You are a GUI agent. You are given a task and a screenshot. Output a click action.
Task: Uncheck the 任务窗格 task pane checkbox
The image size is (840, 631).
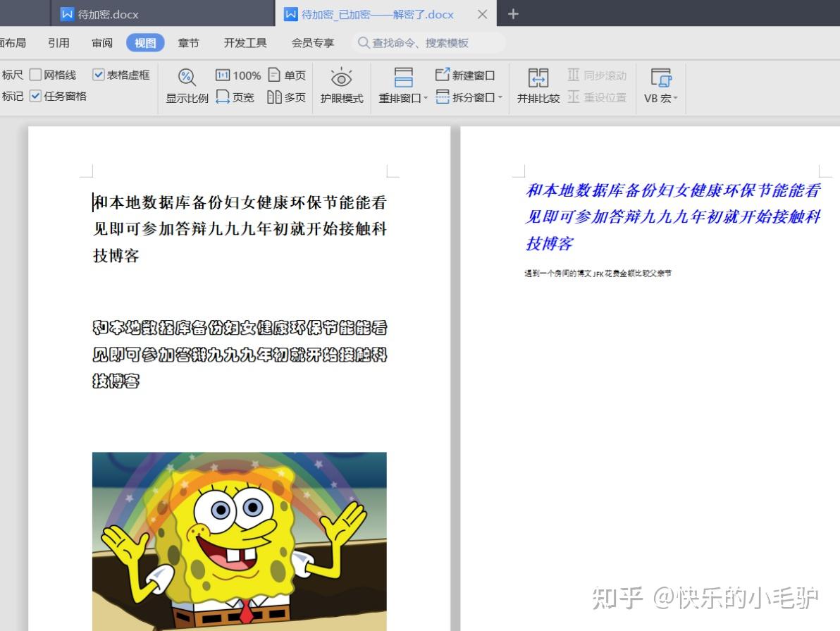pos(34,97)
